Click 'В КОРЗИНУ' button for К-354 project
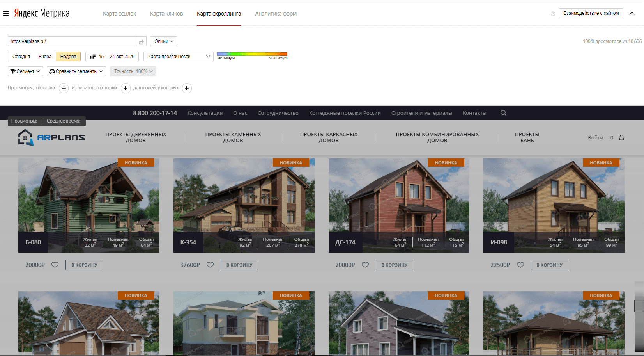Screen dimensions: 644x356 coord(239,265)
